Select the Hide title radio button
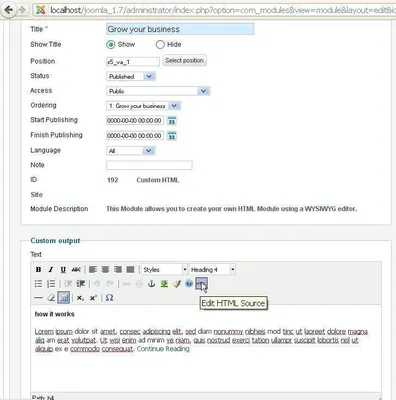 pos(160,44)
